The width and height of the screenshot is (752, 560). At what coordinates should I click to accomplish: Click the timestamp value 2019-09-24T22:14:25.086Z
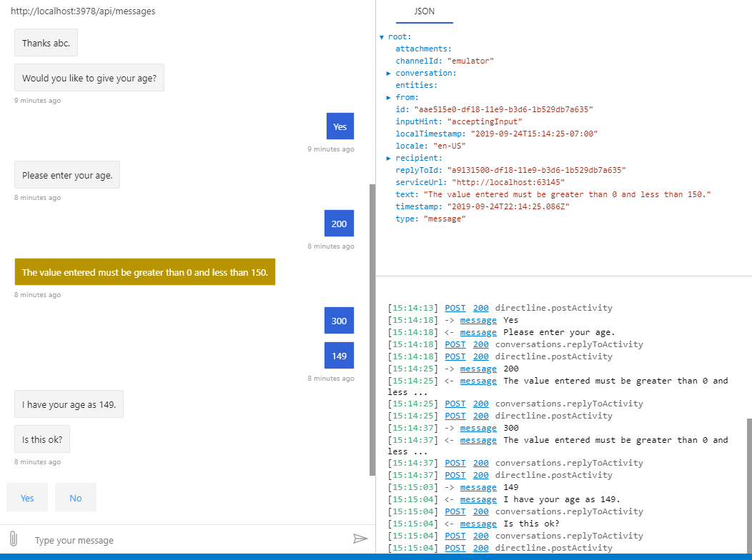pos(508,206)
